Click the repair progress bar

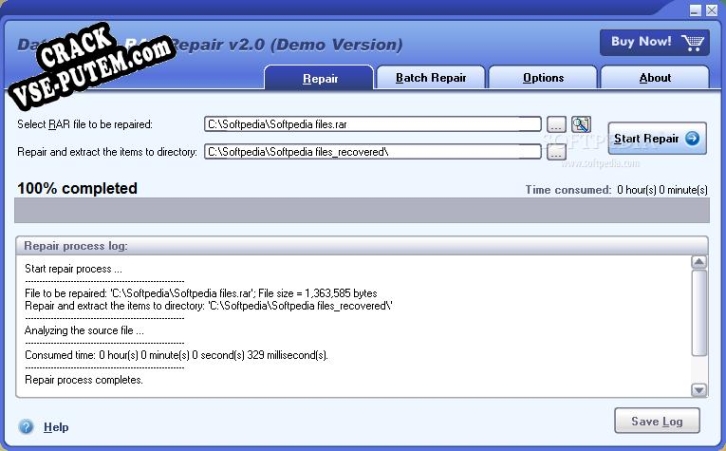362,210
